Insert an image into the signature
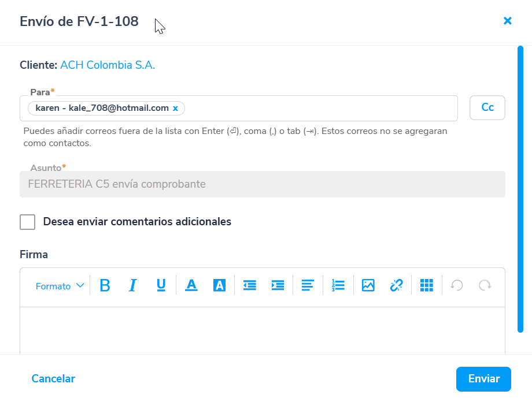The width and height of the screenshot is (532, 402). coord(368,285)
